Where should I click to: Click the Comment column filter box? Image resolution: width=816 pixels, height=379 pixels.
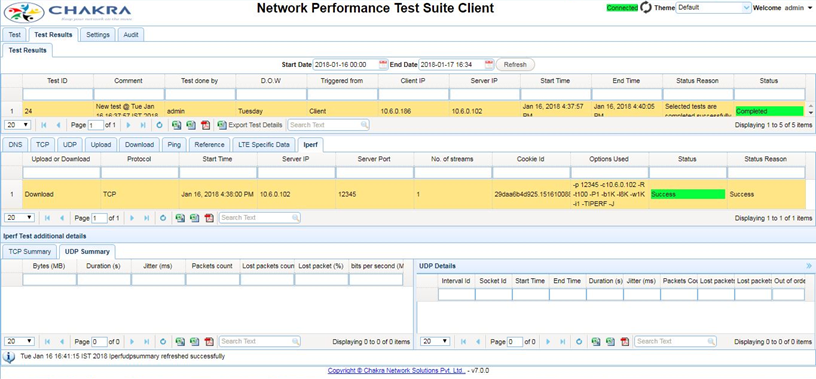tap(129, 94)
